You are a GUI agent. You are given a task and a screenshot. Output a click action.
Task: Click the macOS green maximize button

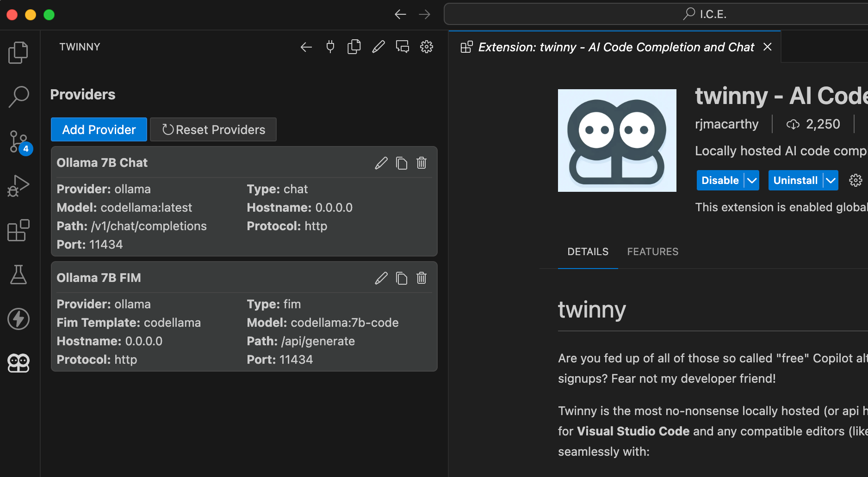(x=49, y=15)
